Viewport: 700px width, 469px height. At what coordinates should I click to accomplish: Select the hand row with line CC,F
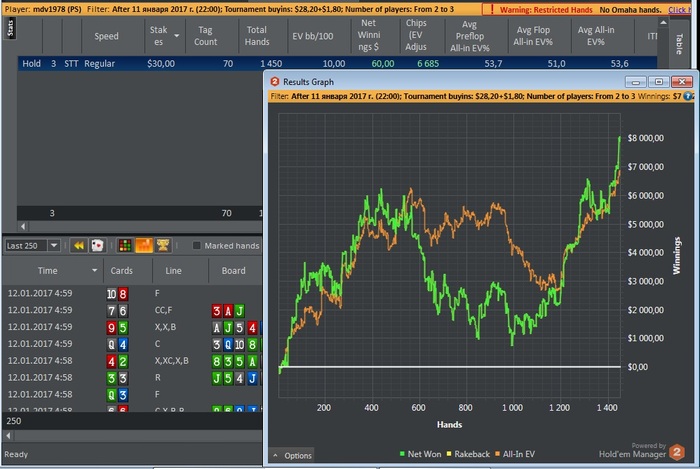point(133,310)
